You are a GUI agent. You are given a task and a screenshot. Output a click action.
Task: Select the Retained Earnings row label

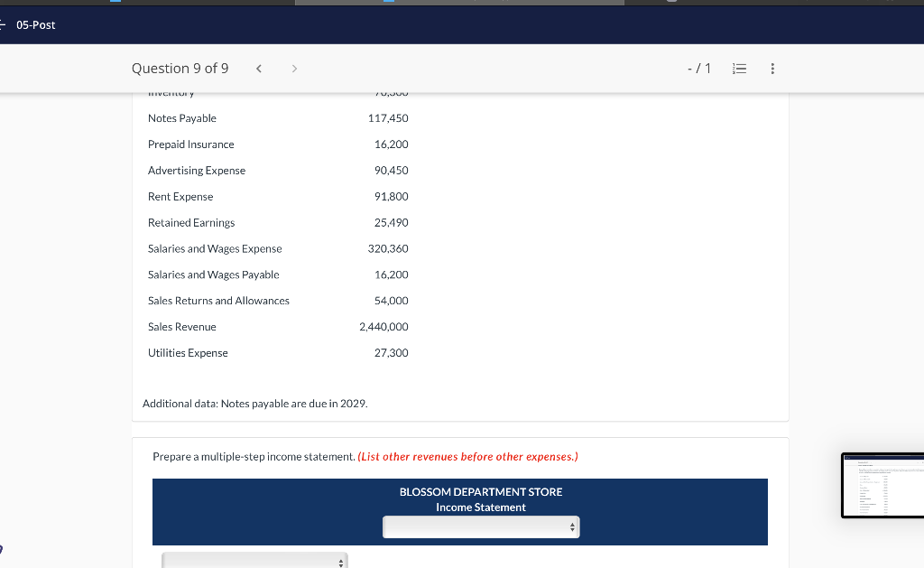coord(191,222)
